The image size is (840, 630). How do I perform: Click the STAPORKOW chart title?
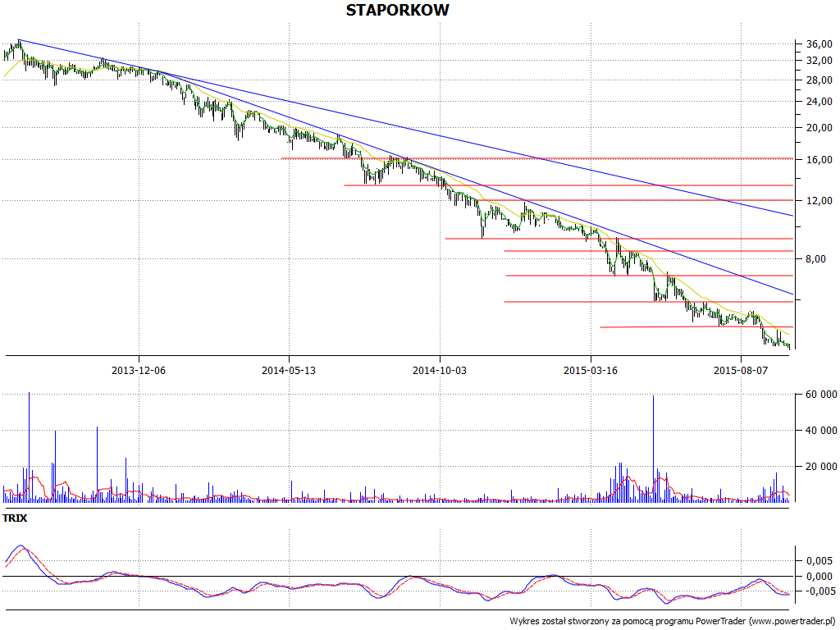coord(398,10)
